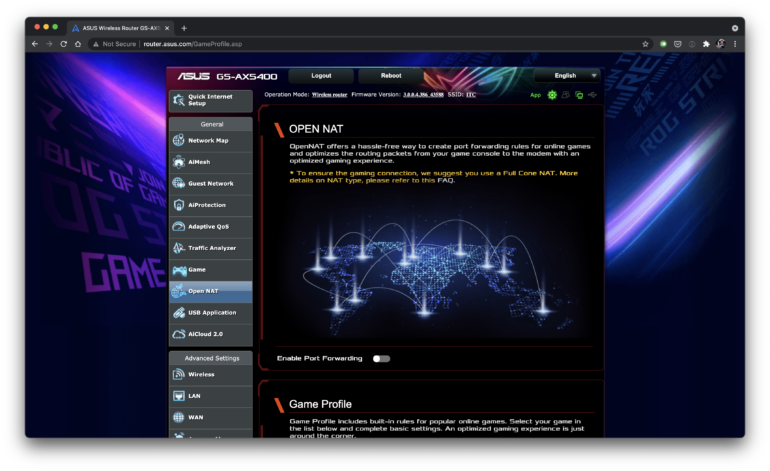
Task: Open AiCloud 2.0 page
Action: 211,334
